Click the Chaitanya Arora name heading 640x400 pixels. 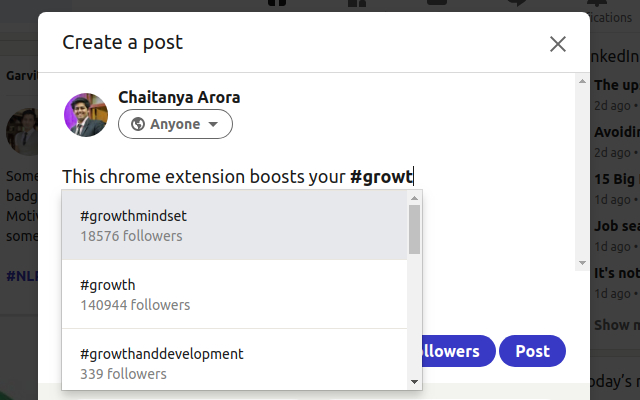[179, 97]
